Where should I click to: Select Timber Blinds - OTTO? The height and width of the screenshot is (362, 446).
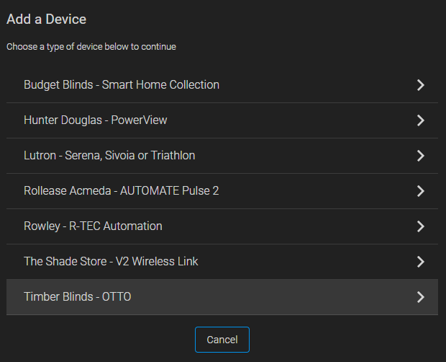coord(222,297)
